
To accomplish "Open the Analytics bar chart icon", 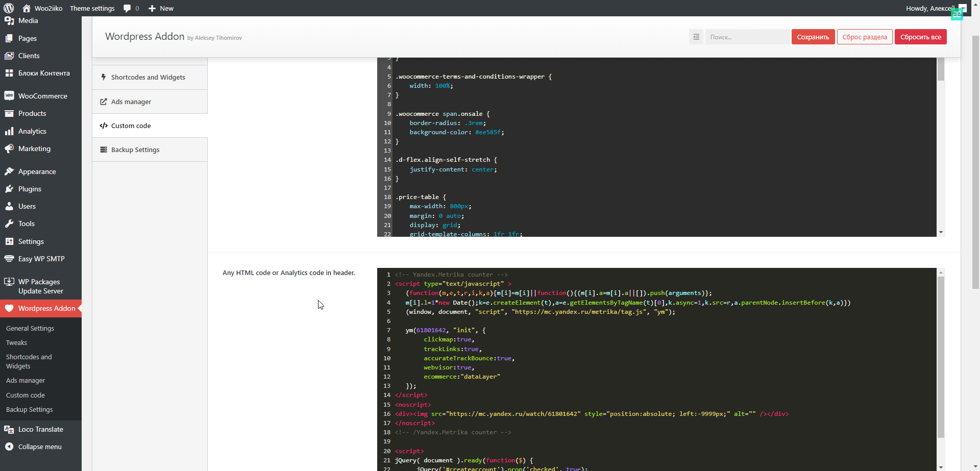I will coord(9,131).
